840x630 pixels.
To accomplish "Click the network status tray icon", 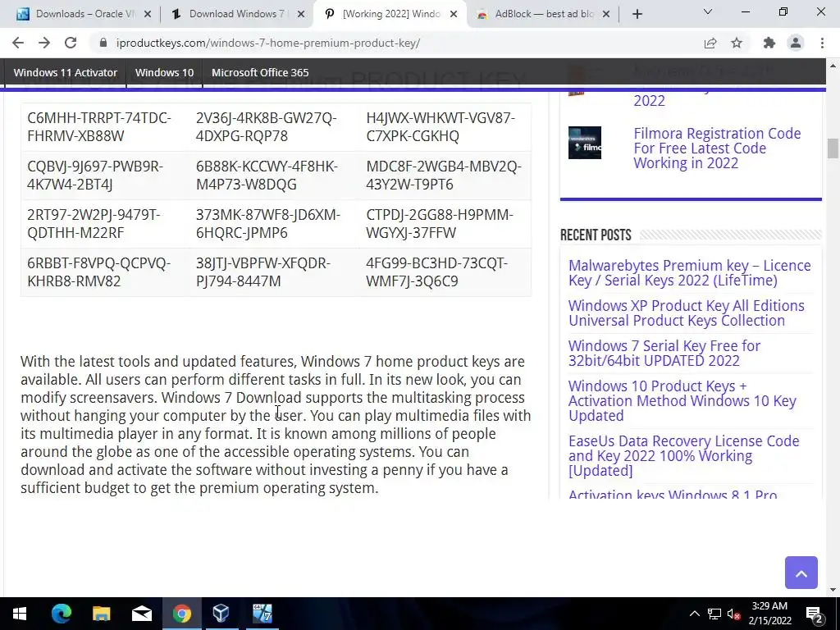I will pyautogui.click(x=714, y=614).
